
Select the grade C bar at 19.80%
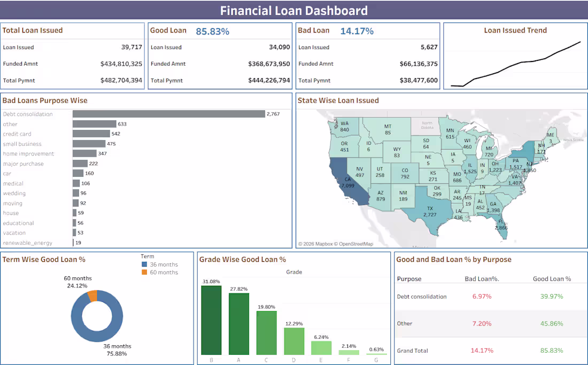pyautogui.click(x=266, y=333)
